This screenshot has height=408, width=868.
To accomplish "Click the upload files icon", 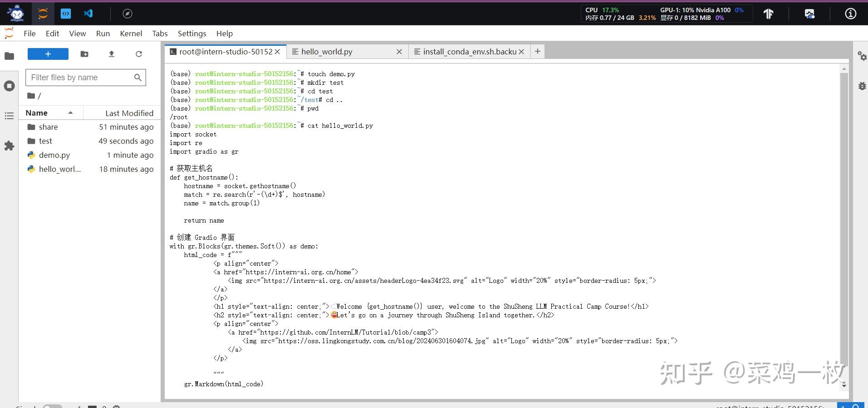I will (112, 54).
